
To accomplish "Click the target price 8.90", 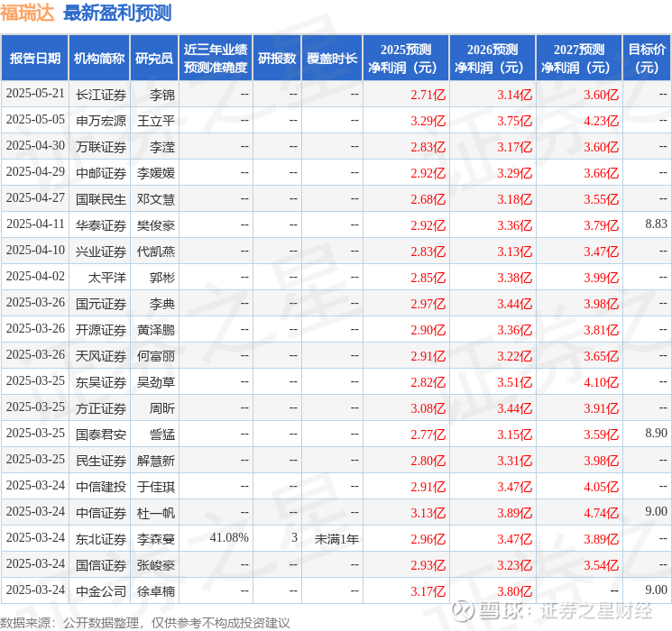I will click(656, 433).
